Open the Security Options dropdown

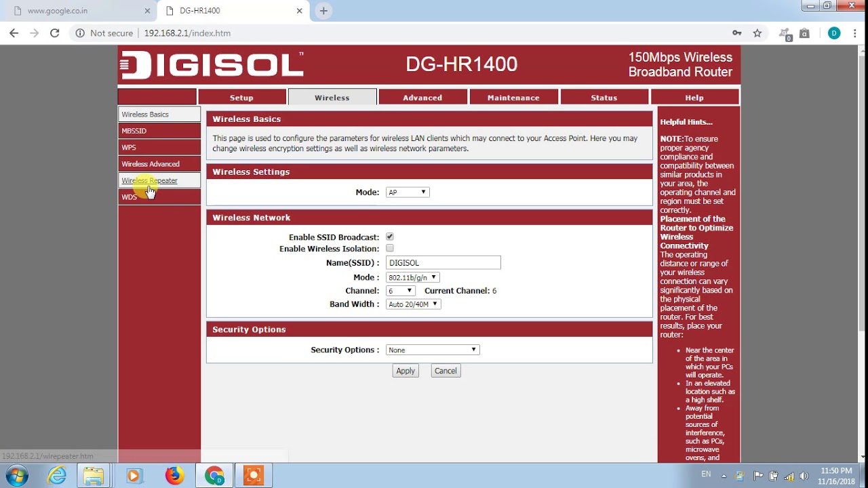pos(433,350)
